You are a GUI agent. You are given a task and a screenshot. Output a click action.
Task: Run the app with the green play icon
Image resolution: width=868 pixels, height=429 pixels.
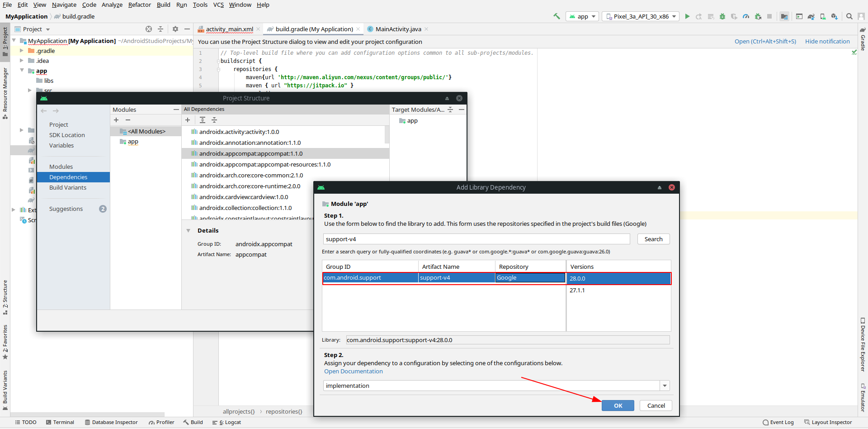[x=687, y=16]
